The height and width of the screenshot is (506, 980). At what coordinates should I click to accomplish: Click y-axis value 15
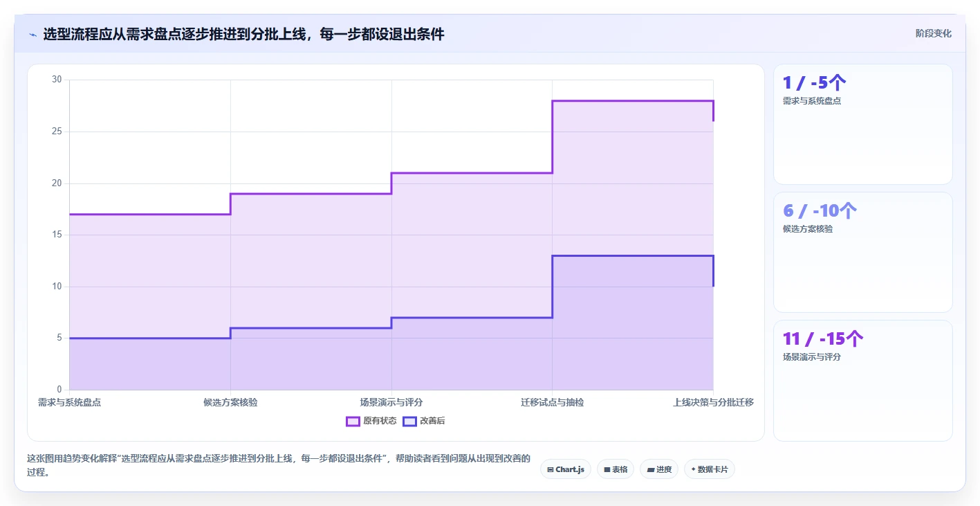(x=57, y=235)
